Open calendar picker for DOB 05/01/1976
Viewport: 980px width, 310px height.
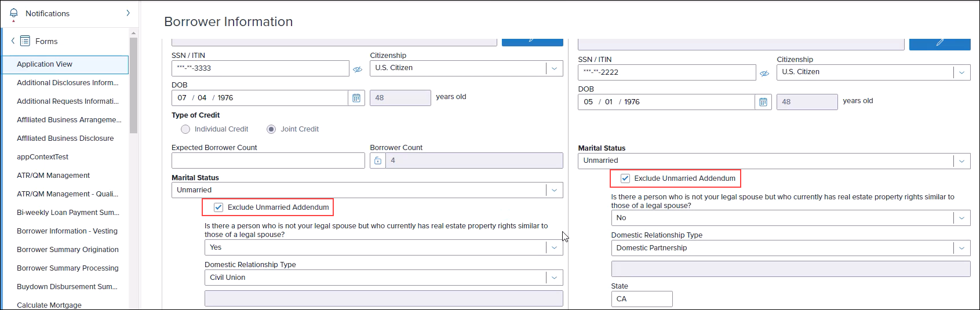tap(763, 102)
